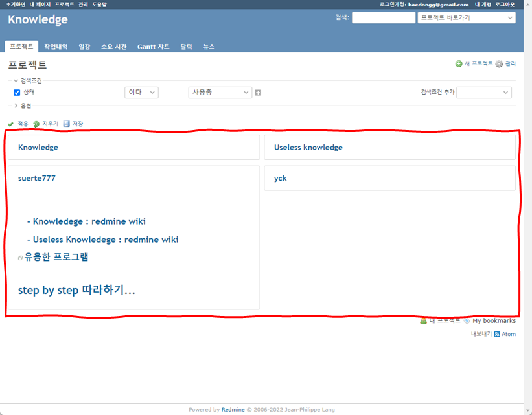Click the 저장 save link

78,124
